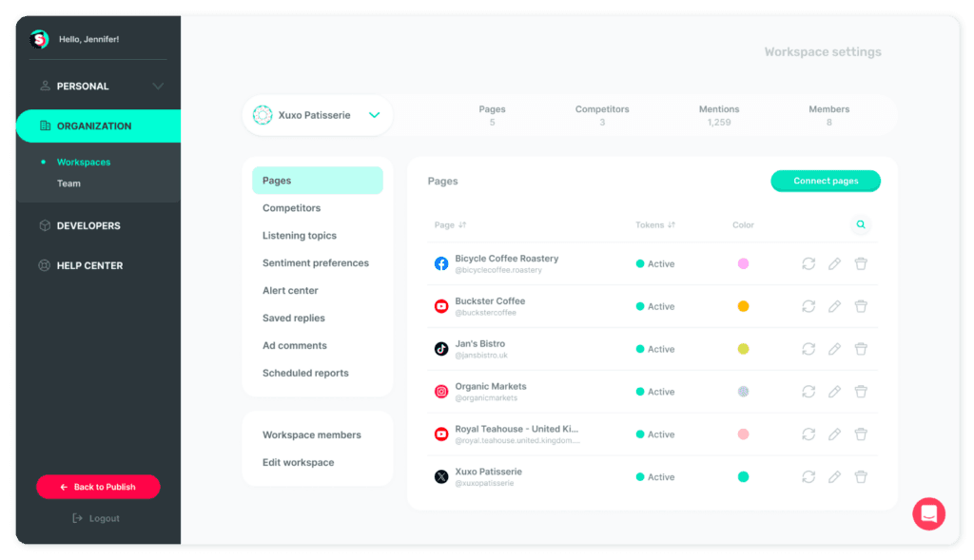Click the Mentions 1,259 stat

[x=719, y=115]
